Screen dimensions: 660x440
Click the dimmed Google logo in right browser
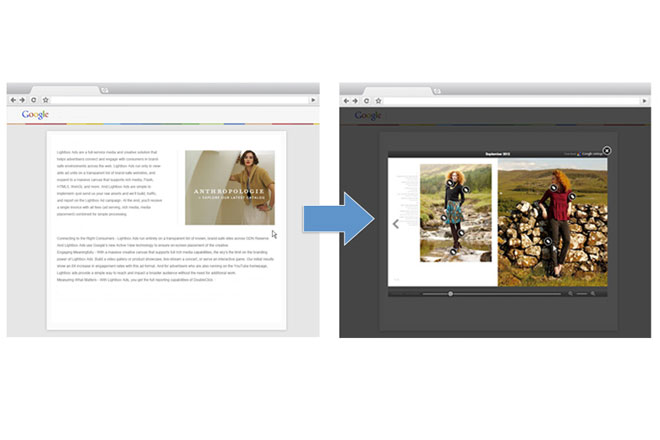click(x=368, y=115)
